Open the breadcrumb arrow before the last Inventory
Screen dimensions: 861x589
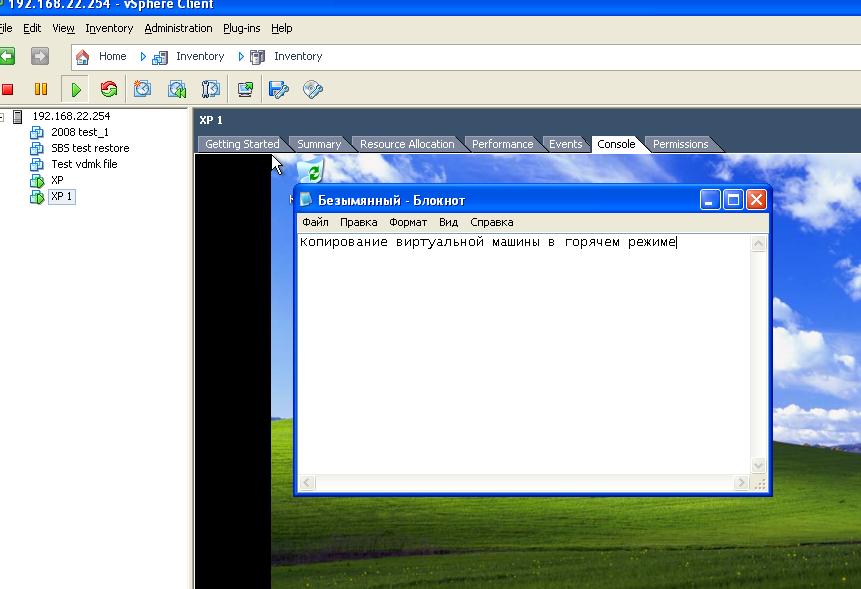[241, 57]
